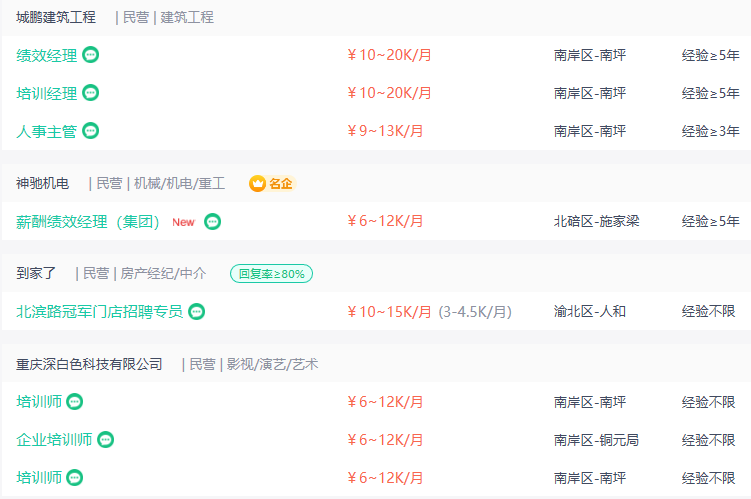The width and height of the screenshot is (751, 499).
Task: Open the 绩效经理 job posting
Action: (x=46, y=55)
